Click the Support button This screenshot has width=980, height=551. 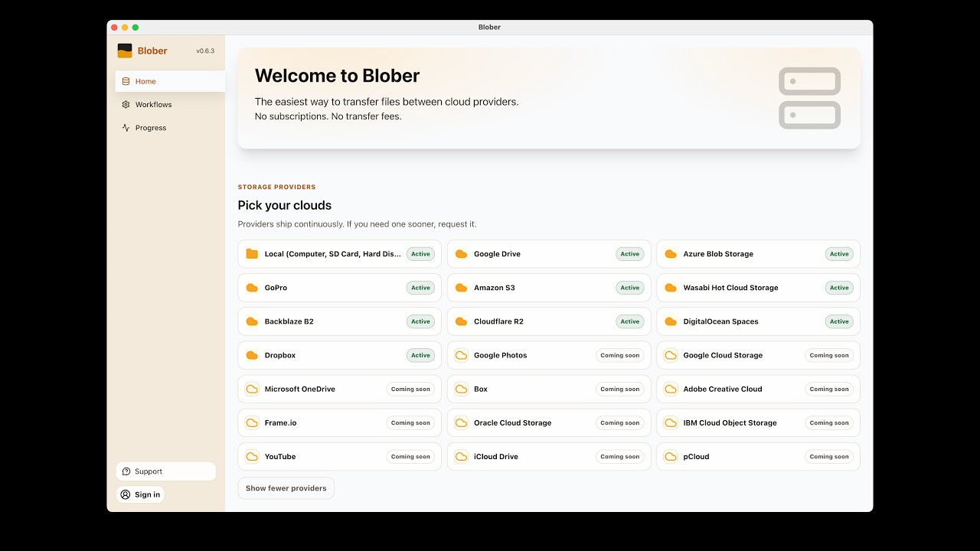(165, 471)
